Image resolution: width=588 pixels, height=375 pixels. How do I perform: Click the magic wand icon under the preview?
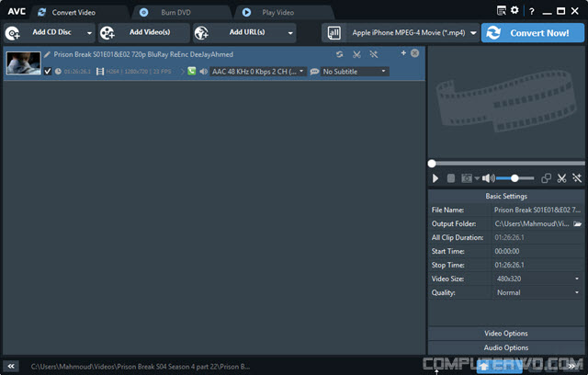point(577,178)
